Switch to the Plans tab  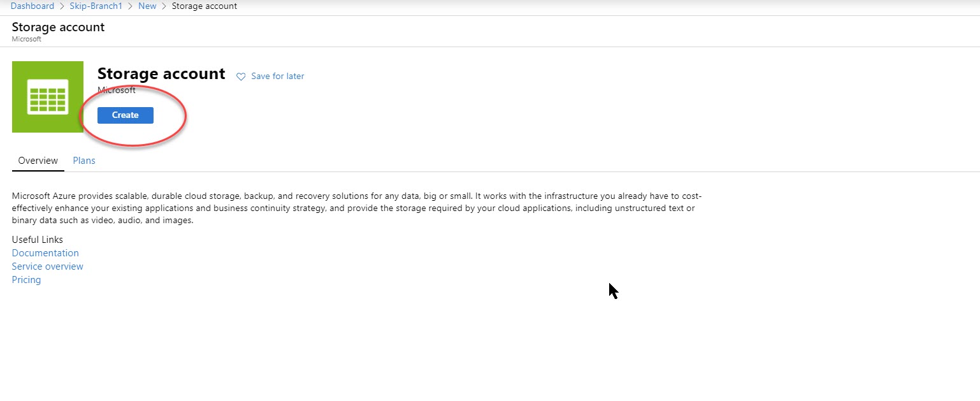pos(84,161)
